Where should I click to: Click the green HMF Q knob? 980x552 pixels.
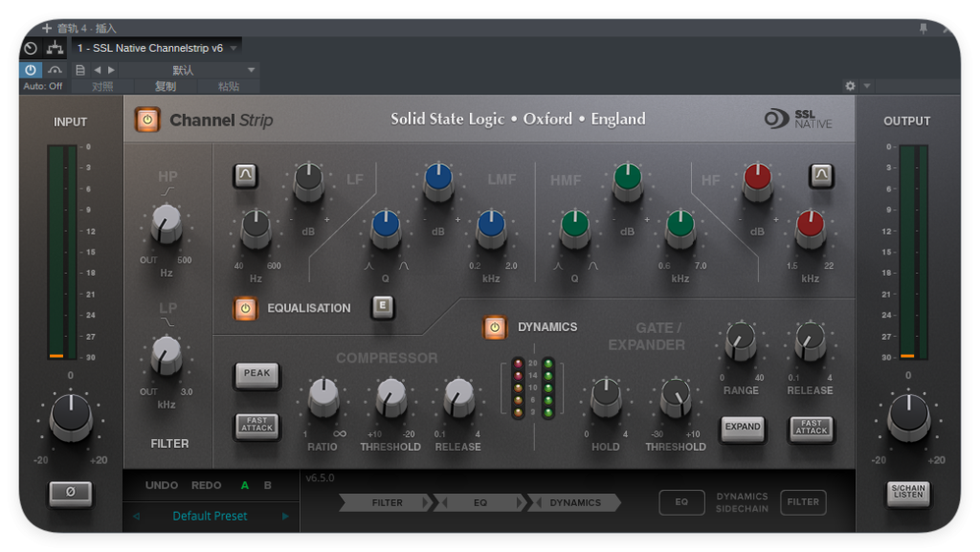pos(575,229)
